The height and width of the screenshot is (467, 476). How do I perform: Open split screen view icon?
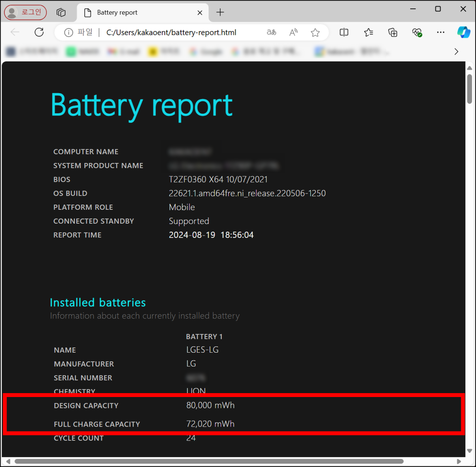coord(344,32)
